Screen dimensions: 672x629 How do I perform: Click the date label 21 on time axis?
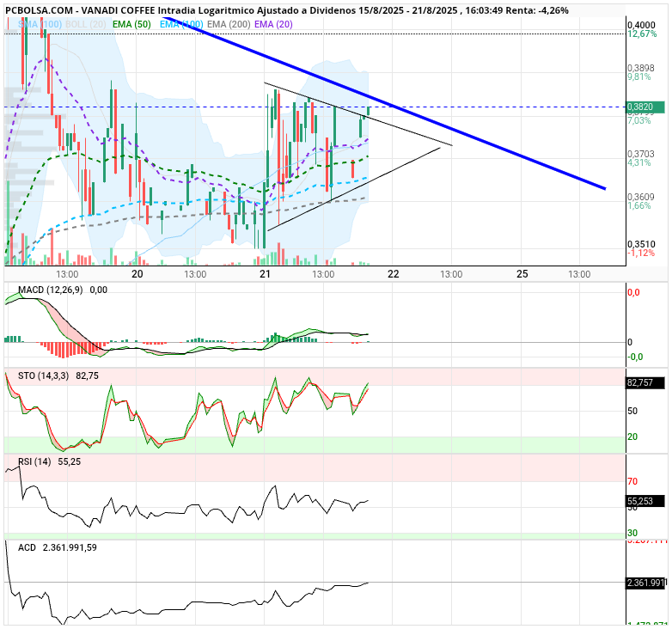[265, 274]
